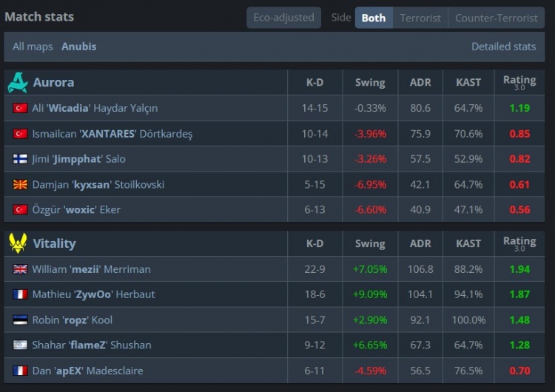Click XANTARES's 0.85 rating value

click(x=519, y=134)
